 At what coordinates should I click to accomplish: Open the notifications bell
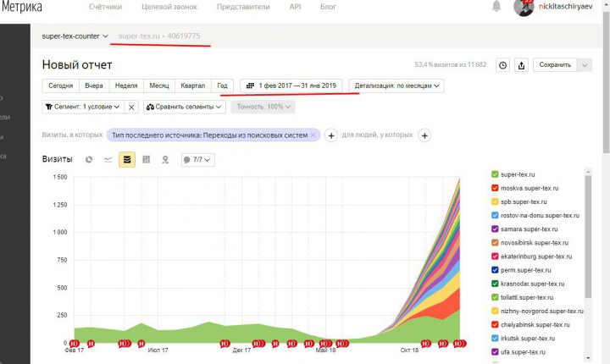(496, 6)
